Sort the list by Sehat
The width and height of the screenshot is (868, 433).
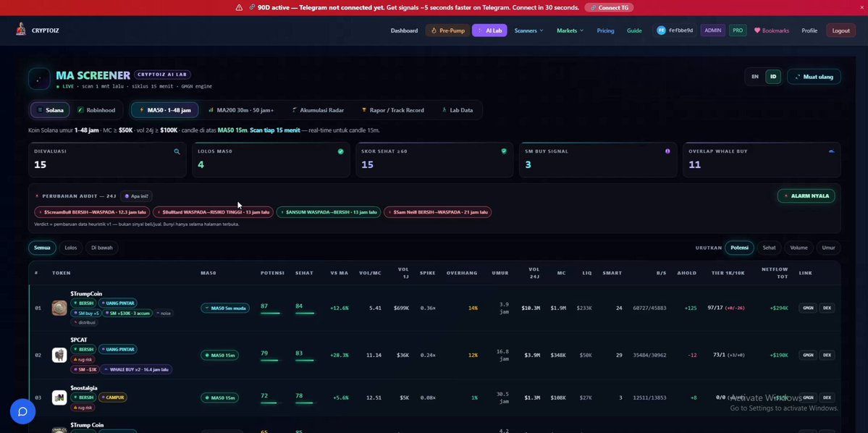pyautogui.click(x=770, y=248)
